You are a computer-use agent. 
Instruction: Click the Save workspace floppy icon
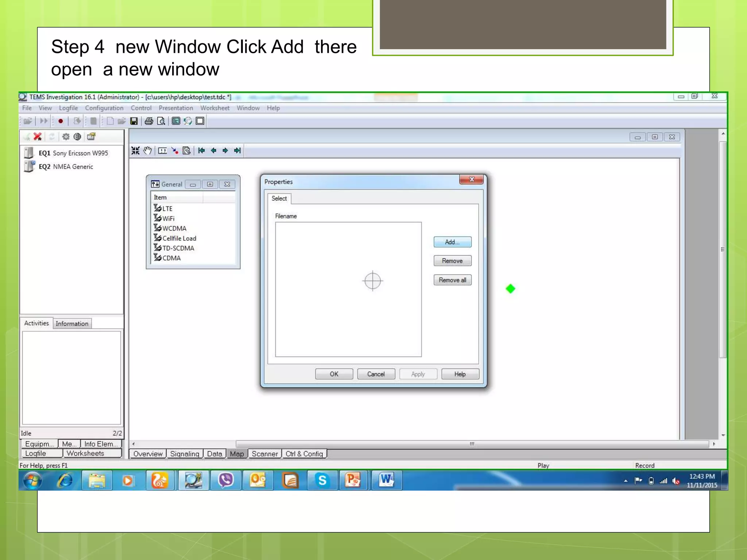click(x=134, y=121)
